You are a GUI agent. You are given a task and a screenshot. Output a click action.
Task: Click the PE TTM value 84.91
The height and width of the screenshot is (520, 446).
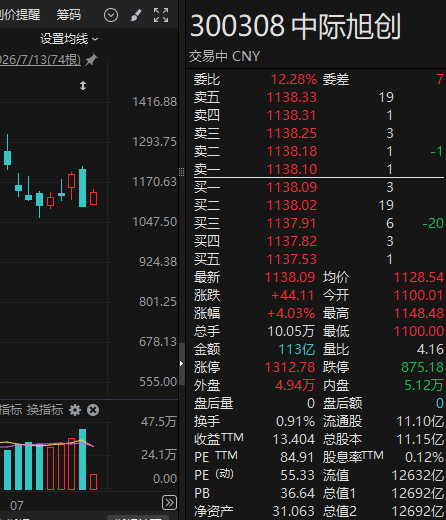[297, 457]
